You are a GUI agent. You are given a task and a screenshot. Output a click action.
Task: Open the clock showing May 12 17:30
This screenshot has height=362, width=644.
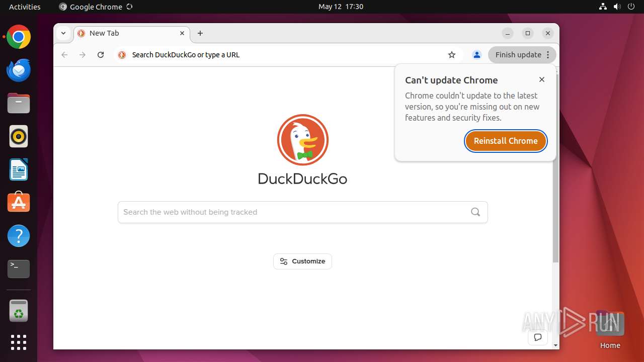341,7
